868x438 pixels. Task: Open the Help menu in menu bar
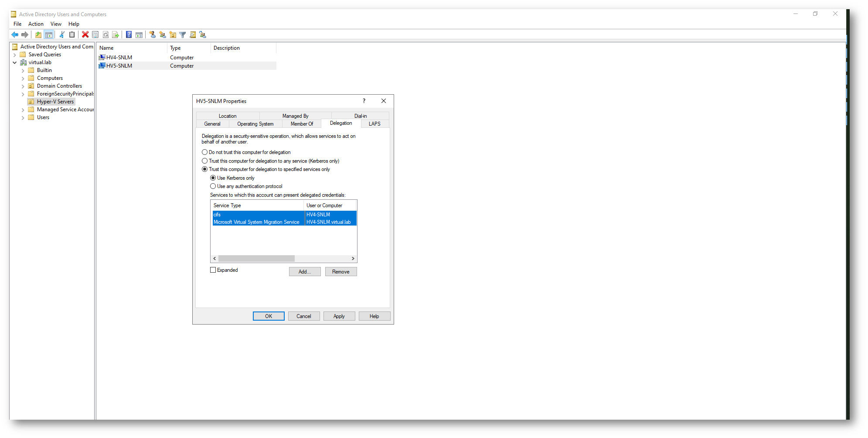pyautogui.click(x=74, y=24)
